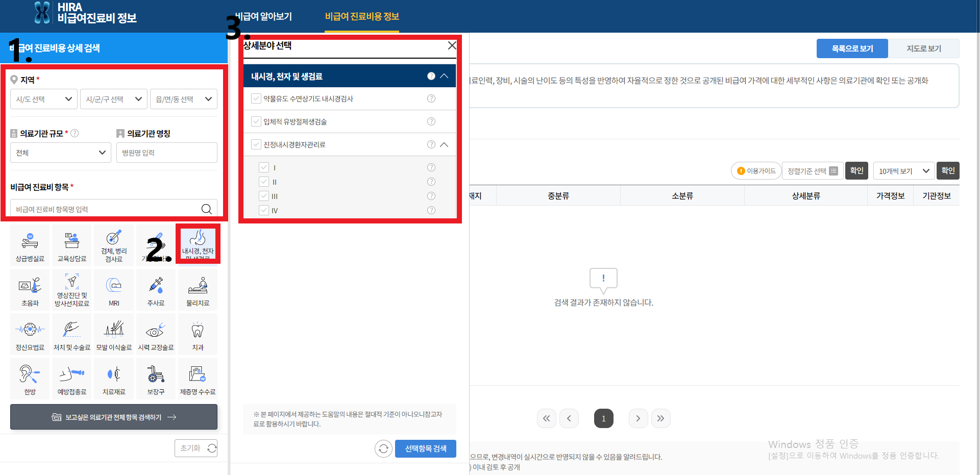Open the 정렬기준 선택 selector
980x475 pixels.
pyautogui.click(x=813, y=171)
